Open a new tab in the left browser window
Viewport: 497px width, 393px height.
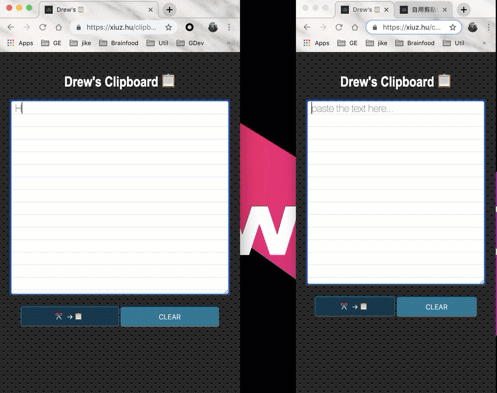point(169,10)
